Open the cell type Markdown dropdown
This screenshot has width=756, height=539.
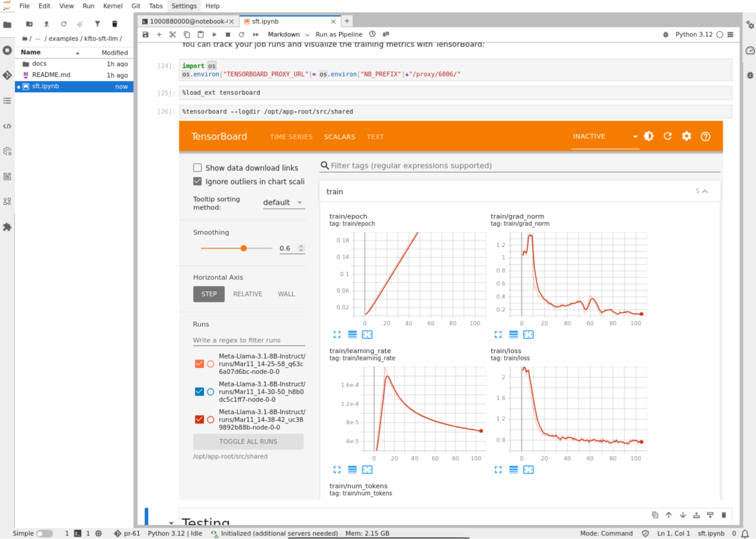288,34
